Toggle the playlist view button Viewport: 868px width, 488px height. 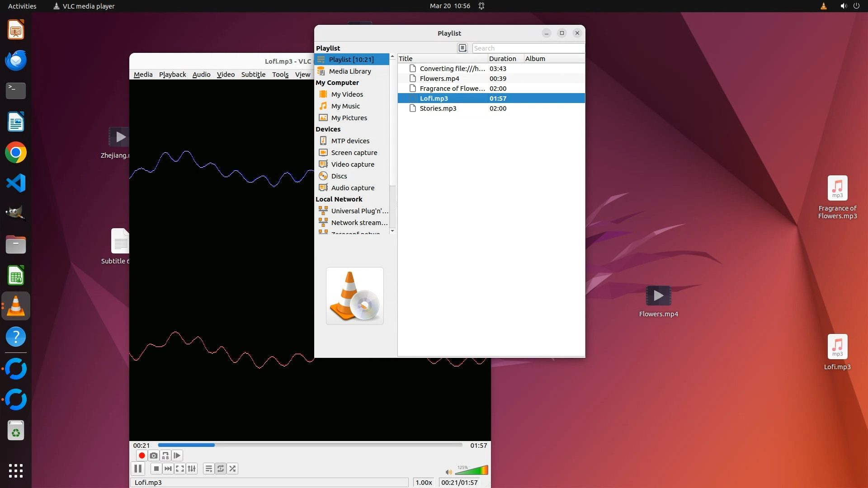pos(208,469)
